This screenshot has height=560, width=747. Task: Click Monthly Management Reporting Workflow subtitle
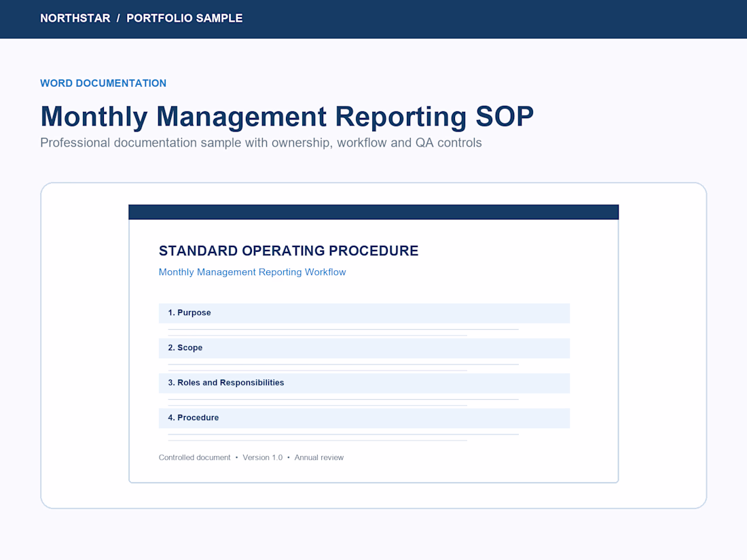point(253,272)
